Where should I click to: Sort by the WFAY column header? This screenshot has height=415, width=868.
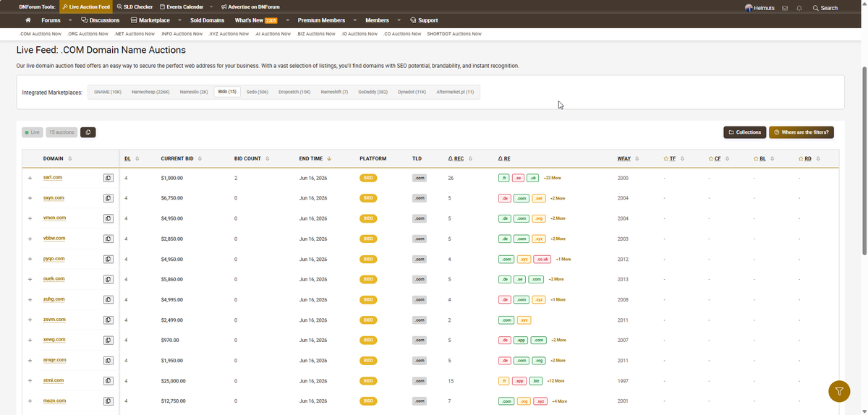pyautogui.click(x=627, y=158)
